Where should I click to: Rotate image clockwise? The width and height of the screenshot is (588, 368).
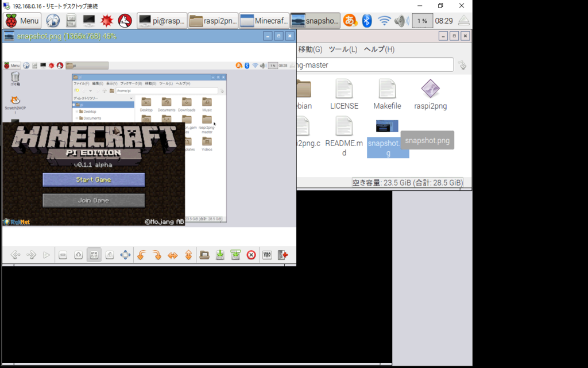pos(157,255)
